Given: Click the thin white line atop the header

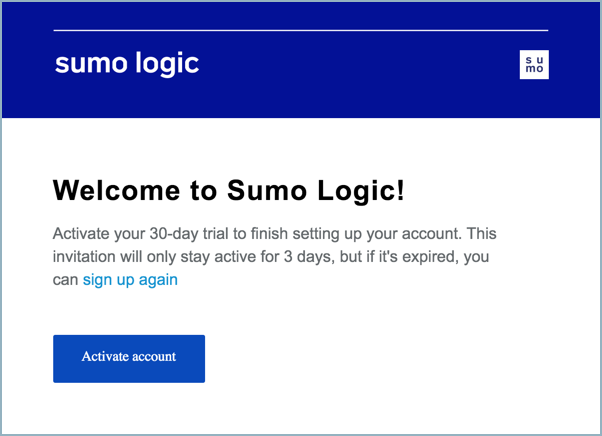Looking at the screenshot, I should click(300, 31).
